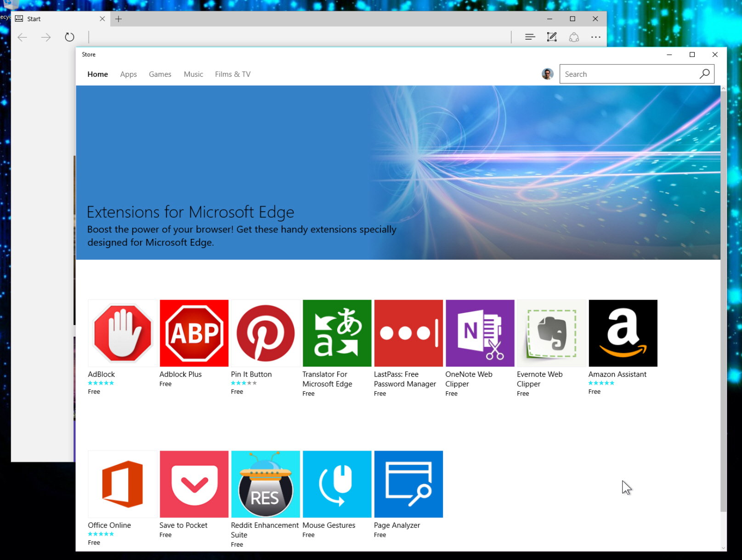Click the user account profile picture
The width and height of the screenshot is (742, 560).
pos(547,74)
